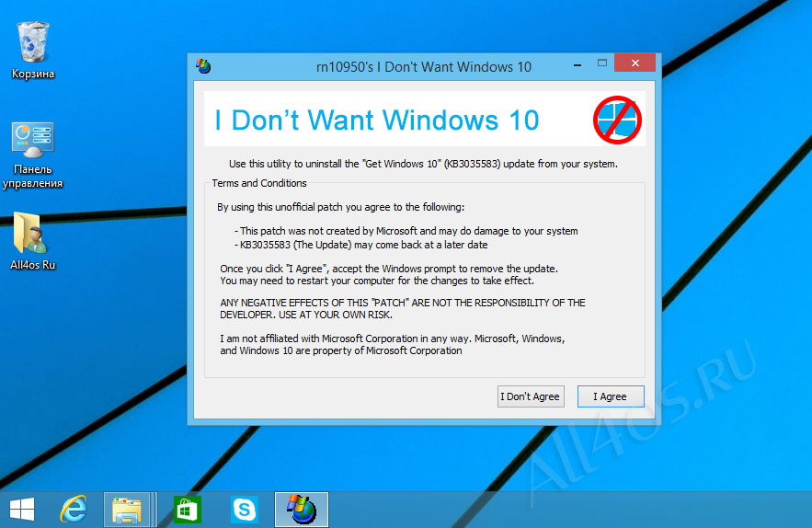Close the I Don't Want Windows 10 window

click(635, 63)
